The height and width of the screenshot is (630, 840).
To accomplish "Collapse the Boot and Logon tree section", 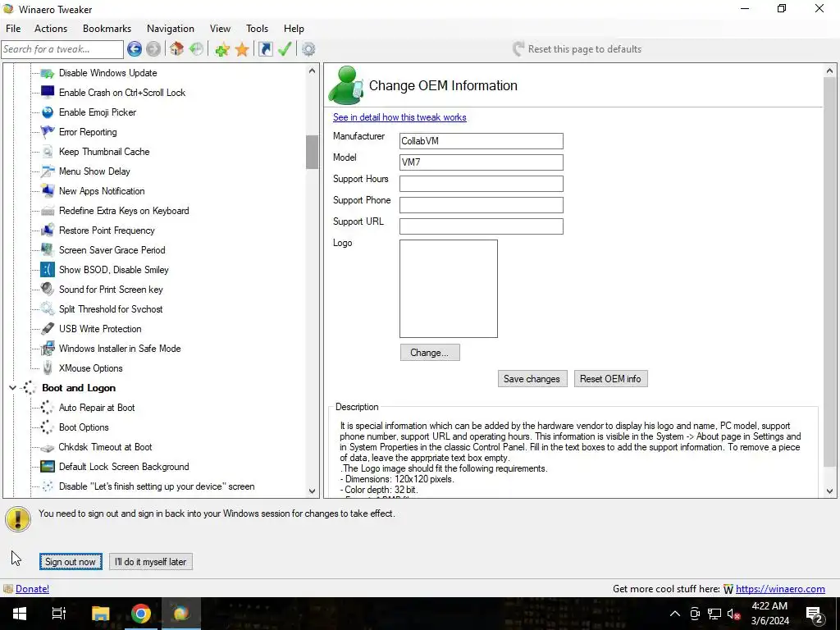I will pyautogui.click(x=12, y=387).
